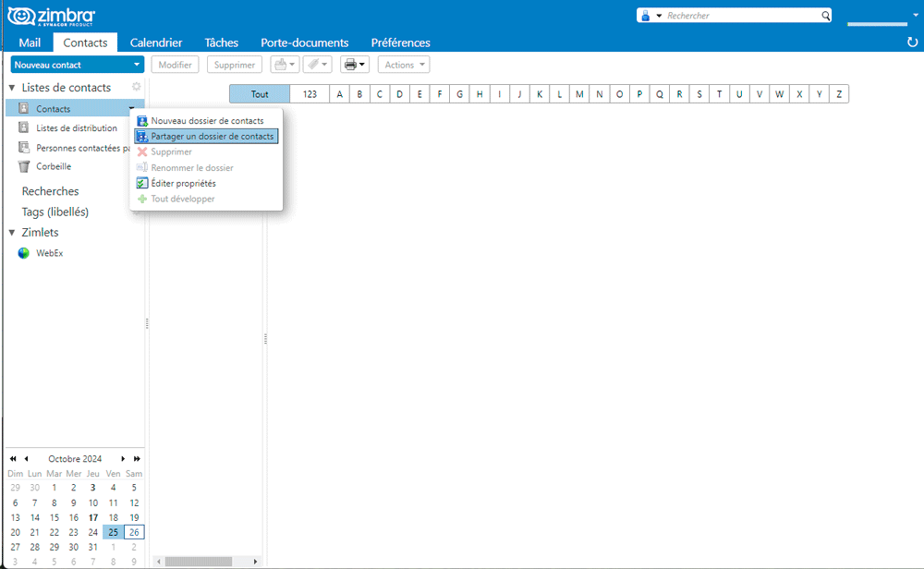Select the Contacts tab
The image size is (924, 569).
pos(85,42)
